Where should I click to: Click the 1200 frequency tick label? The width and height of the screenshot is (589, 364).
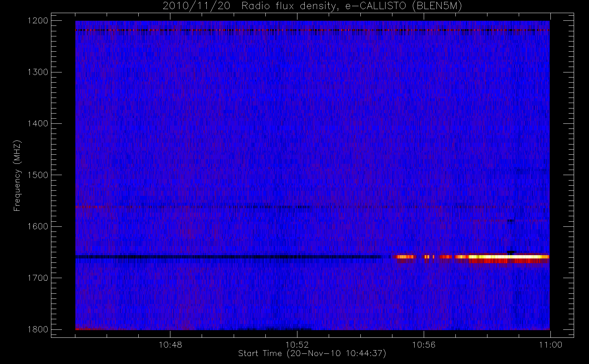(x=38, y=21)
